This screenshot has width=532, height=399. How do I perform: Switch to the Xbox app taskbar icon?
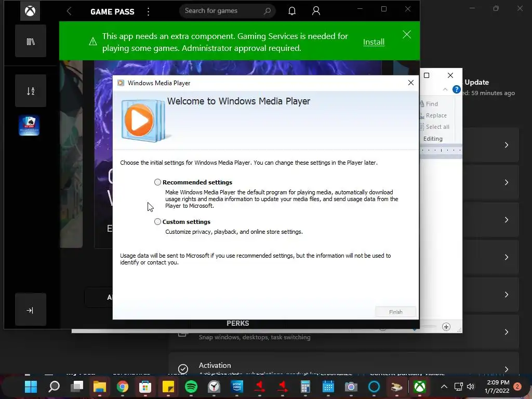pos(420,387)
